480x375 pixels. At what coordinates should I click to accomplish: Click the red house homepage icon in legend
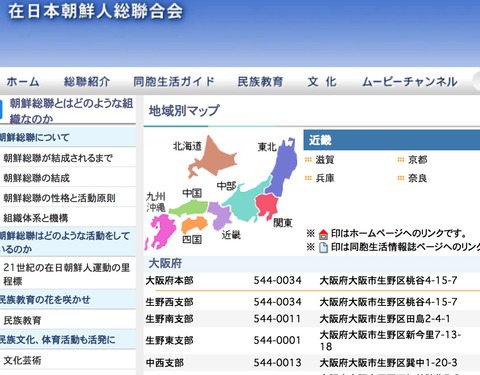[323, 234]
